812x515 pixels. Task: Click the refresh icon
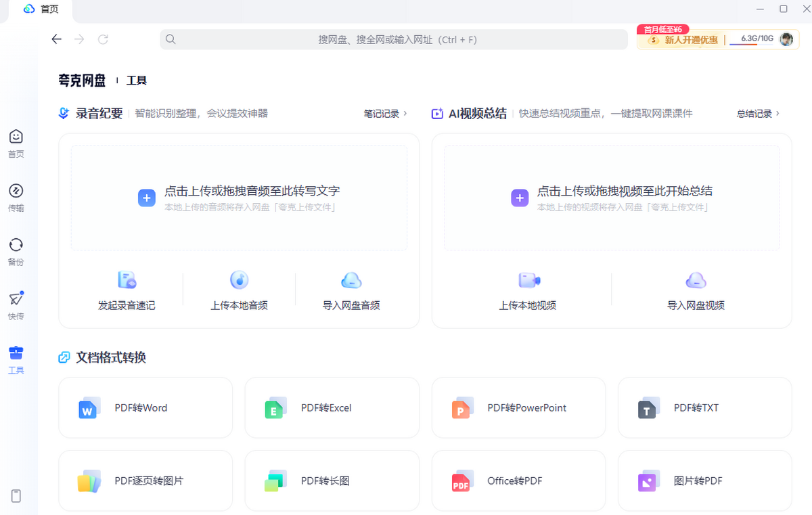tap(103, 39)
